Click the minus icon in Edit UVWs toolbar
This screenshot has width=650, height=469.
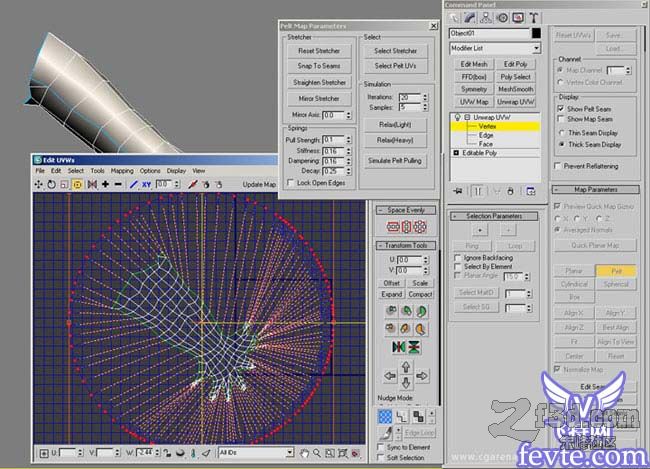coord(118,184)
